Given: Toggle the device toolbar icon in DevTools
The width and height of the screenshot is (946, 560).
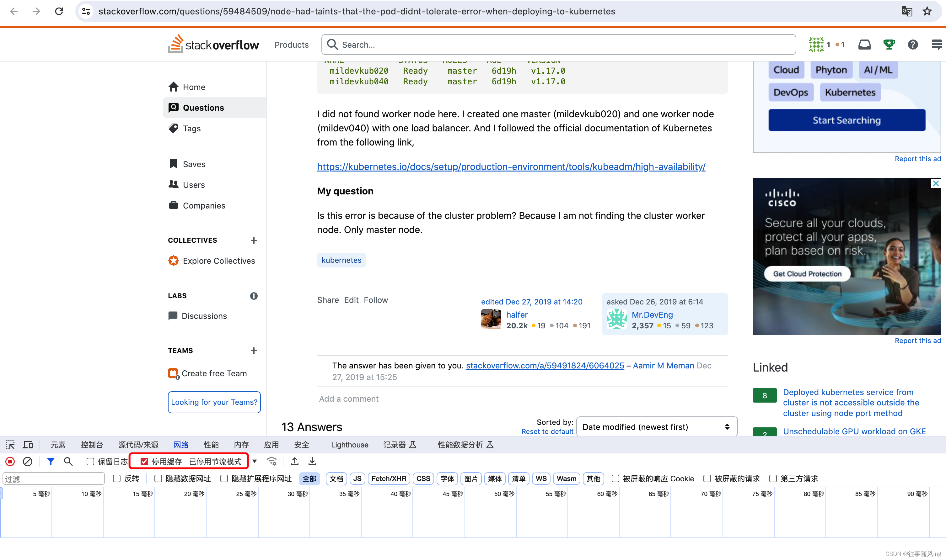Looking at the screenshot, I should [28, 445].
